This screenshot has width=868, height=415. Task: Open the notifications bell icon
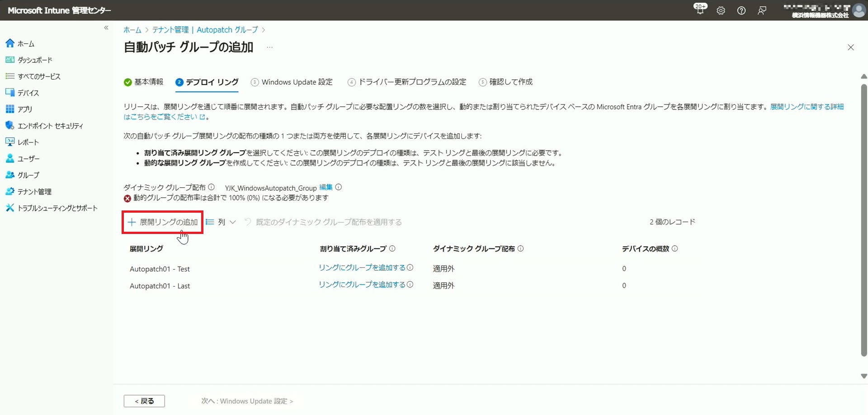[700, 10]
